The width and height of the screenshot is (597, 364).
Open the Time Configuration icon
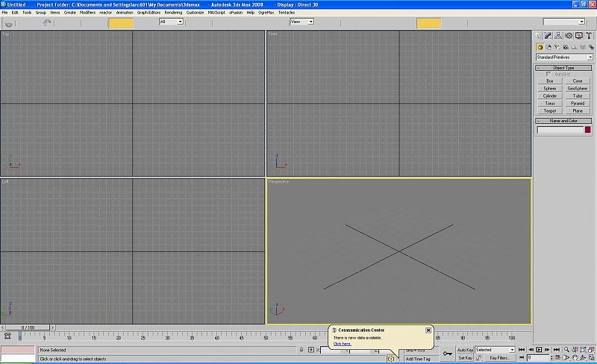click(557, 358)
